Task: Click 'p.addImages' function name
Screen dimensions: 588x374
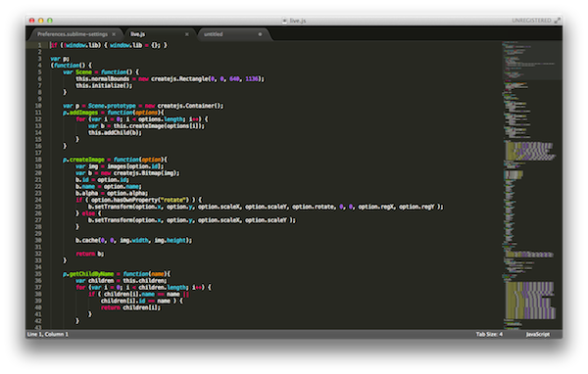Action: 80,113
